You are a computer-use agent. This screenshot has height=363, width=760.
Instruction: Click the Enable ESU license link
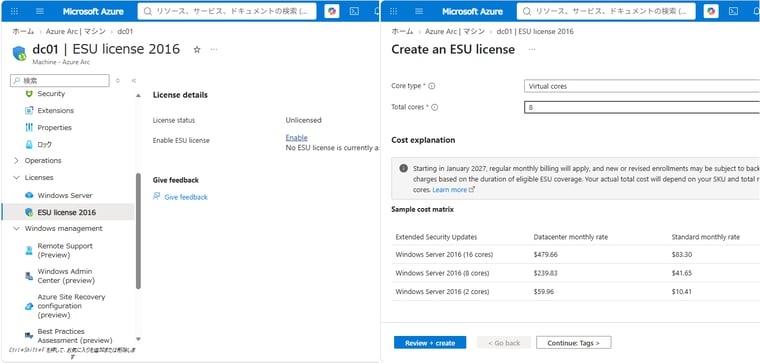[296, 138]
